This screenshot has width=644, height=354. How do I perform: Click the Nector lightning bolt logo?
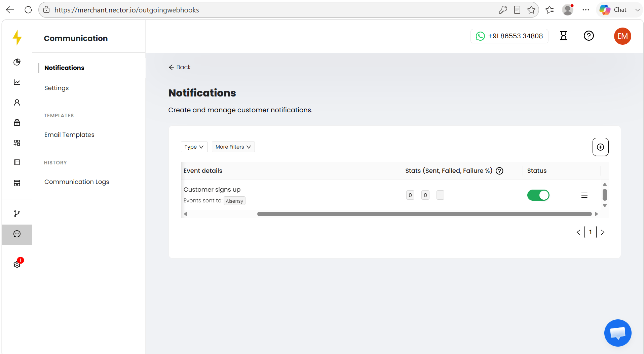coord(17,38)
